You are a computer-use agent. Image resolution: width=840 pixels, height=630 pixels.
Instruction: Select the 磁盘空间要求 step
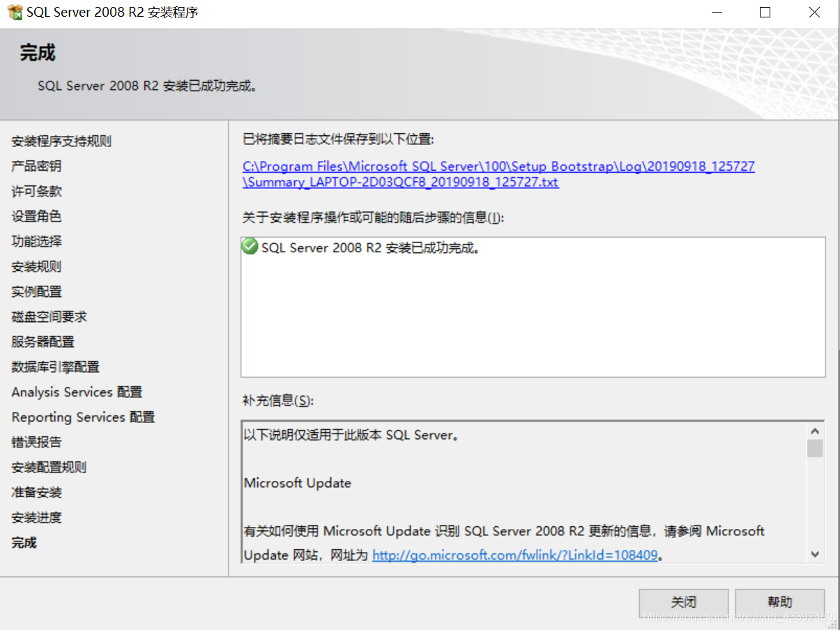(x=49, y=317)
